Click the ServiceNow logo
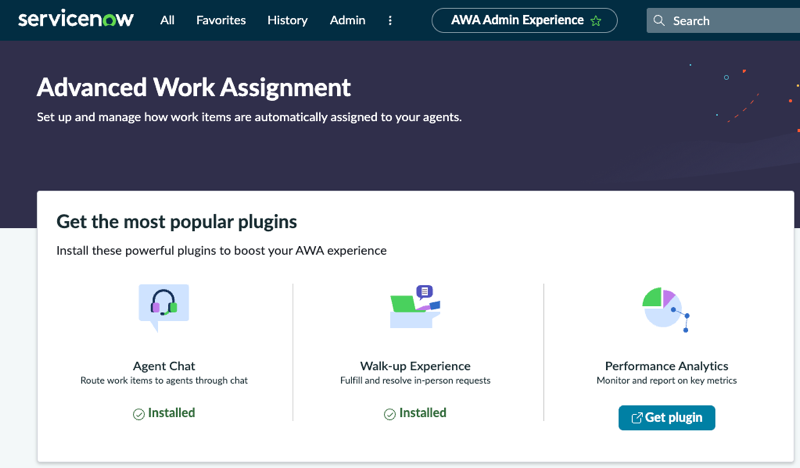 coord(76,19)
